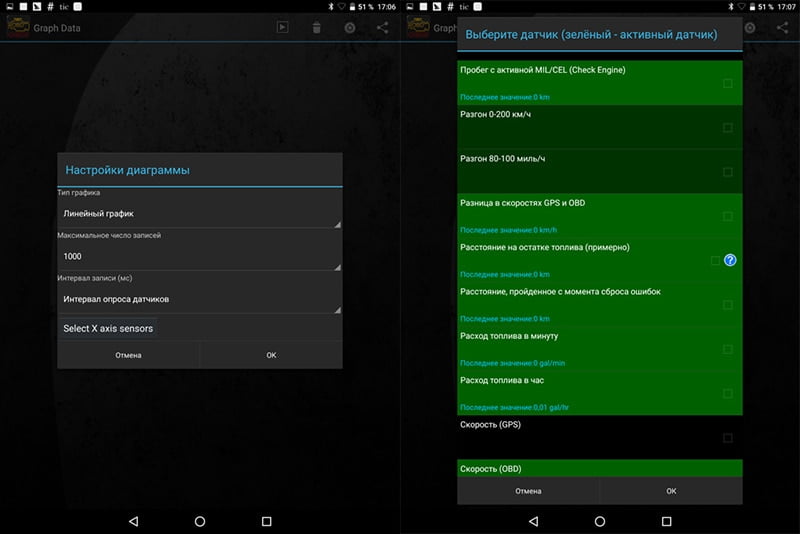Tick the Расход топлива в час checkbox
This screenshot has height=534, width=800.
(727, 393)
